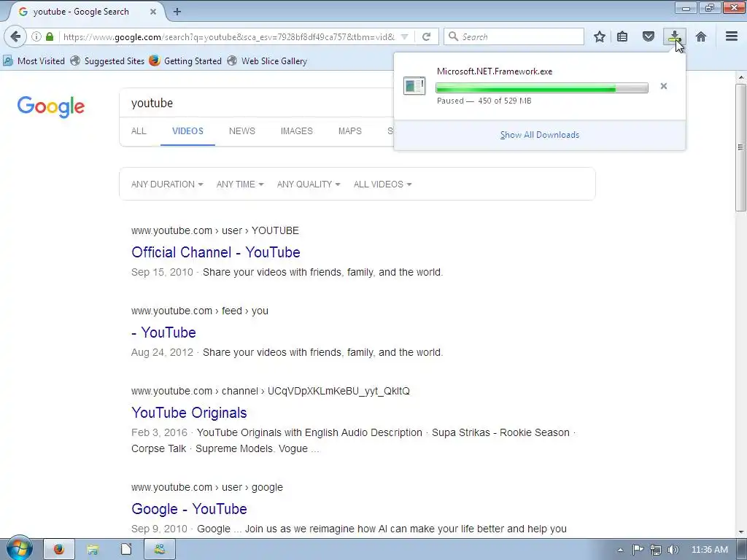Select the VIDEOS results tab
747x560 pixels.
coord(187,131)
